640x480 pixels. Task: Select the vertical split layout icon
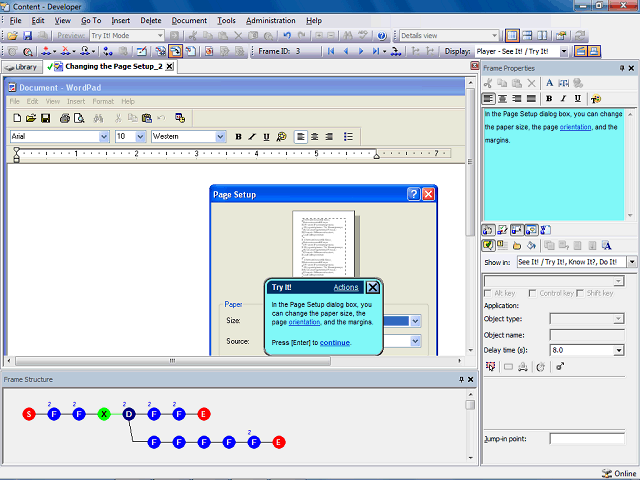click(542, 36)
